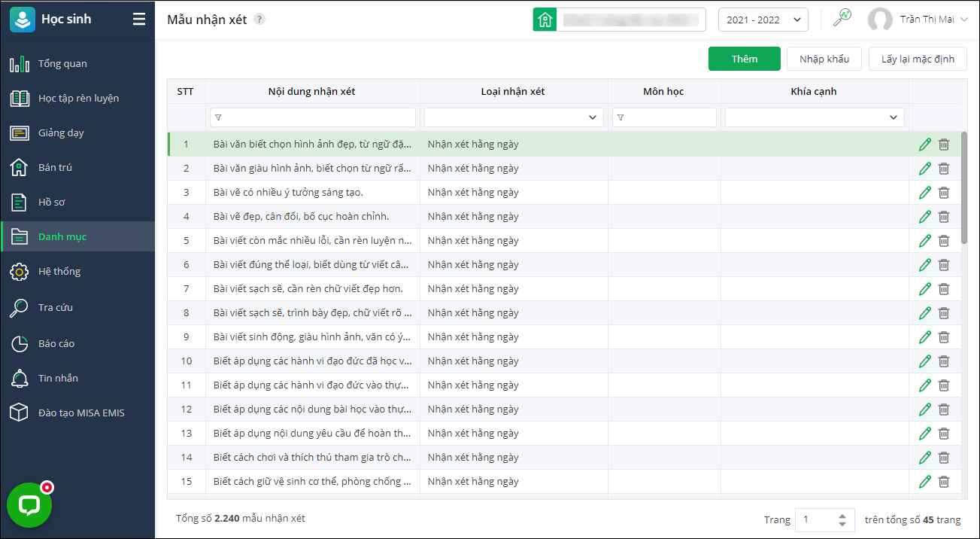
Task: Select row 'Bài viết đúng thể loại'
Action: tap(564, 265)
